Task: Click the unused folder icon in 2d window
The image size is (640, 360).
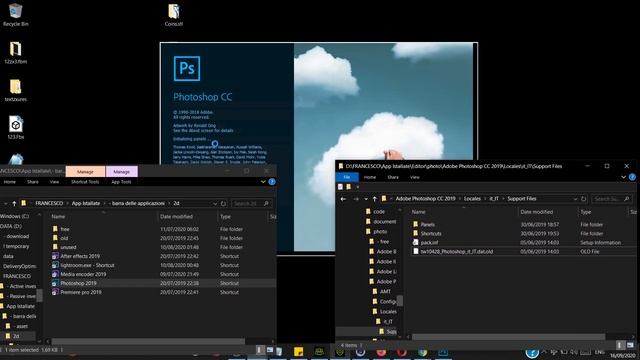Action: click(x=55, y=247)
